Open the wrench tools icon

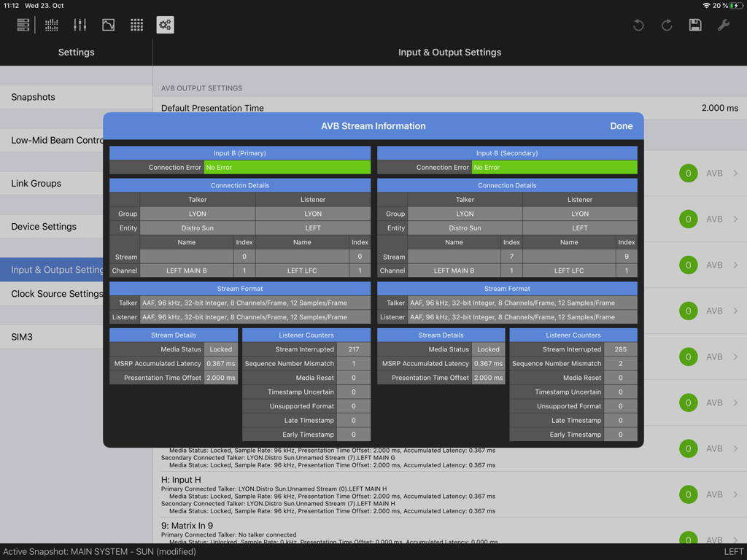pyautogui.click(x=724, y=24)
